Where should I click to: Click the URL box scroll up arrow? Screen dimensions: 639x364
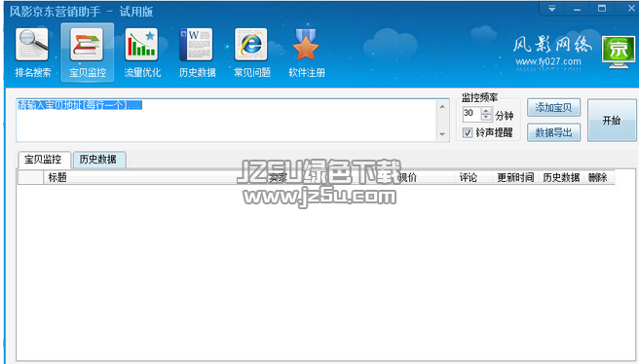coord(442,106)
